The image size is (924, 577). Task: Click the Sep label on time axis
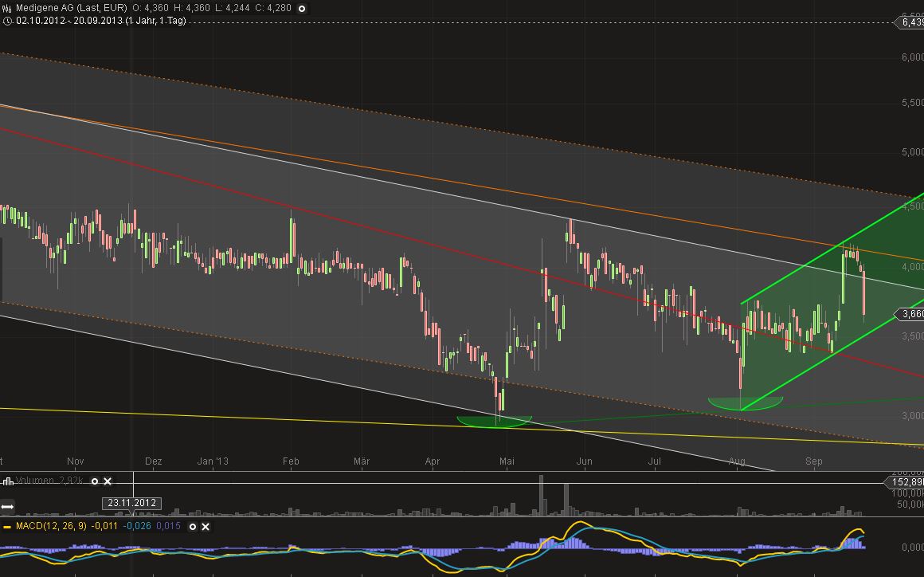(x=814, y=461)
